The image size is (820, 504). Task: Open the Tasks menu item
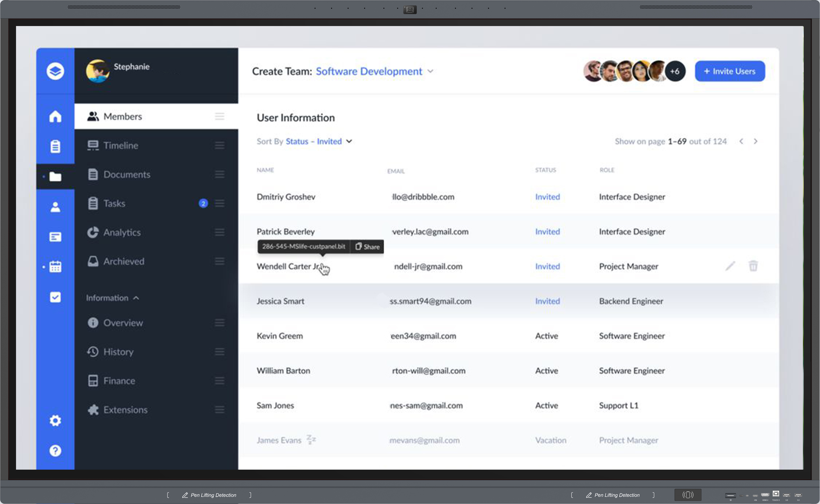click(x=156, y=203)
